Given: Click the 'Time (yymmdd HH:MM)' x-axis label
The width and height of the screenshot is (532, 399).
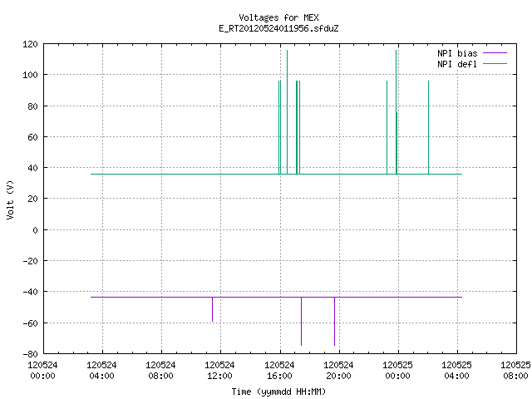Looking at the screenshot, I should [278, 392].
